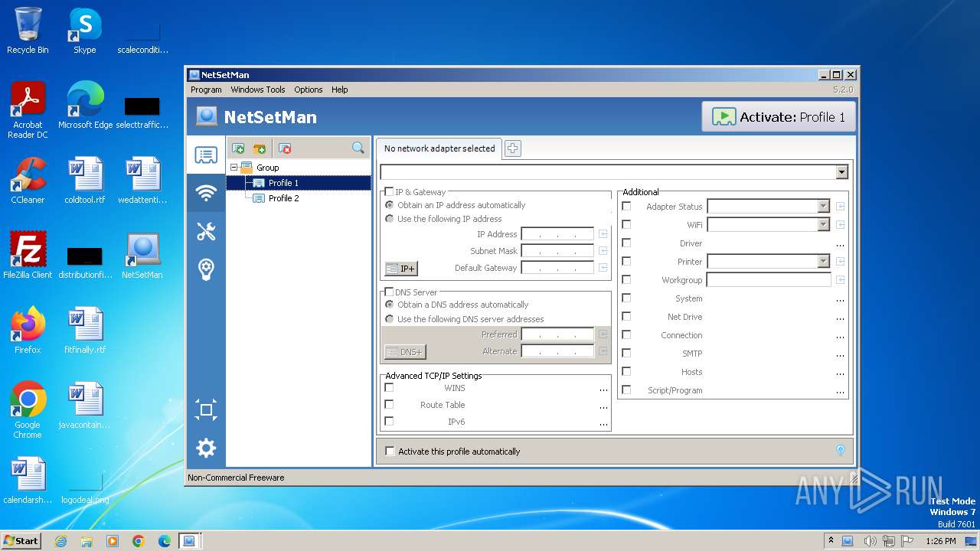
Task: Delete the selected profile with red-x icon
Action: click(x=285, y=148)
